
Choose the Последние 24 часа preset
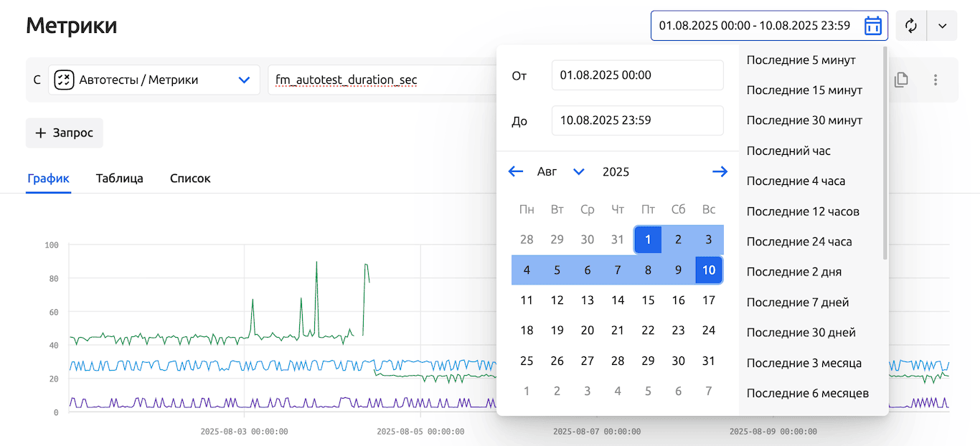pyautogui.click(x=798, y=242)
